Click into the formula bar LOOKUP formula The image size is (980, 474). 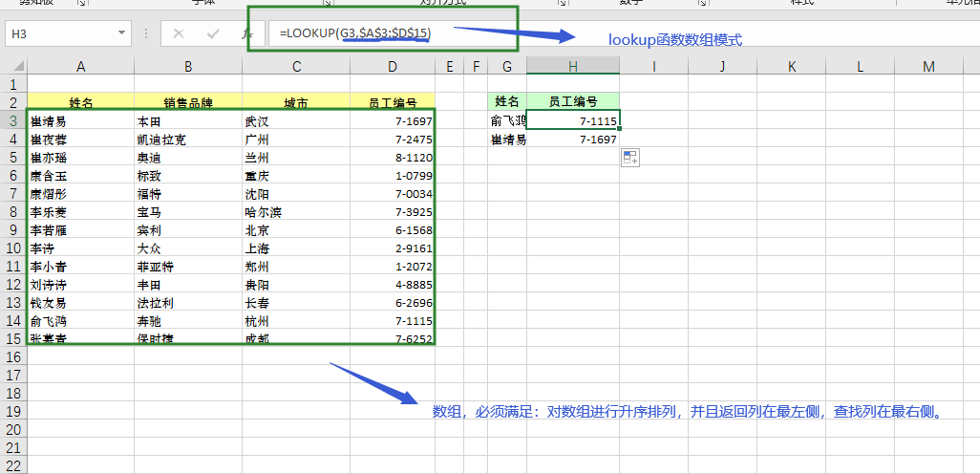pos(355,33)
